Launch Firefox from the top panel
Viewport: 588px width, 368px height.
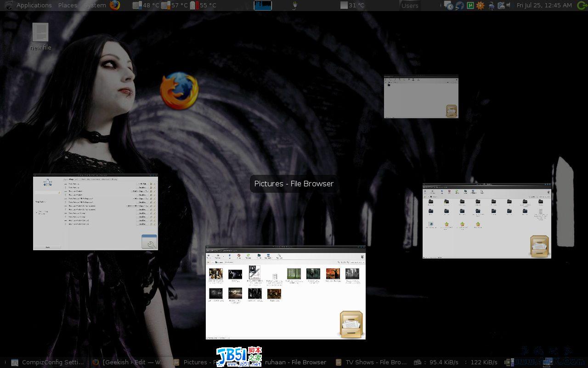pyautogui.click(x=115, y=6)
